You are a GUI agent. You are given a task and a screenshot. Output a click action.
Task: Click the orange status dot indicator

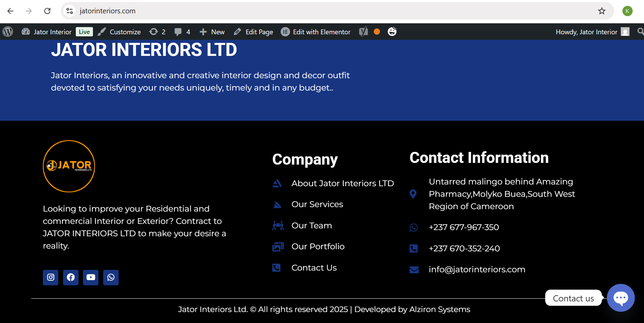377,32
